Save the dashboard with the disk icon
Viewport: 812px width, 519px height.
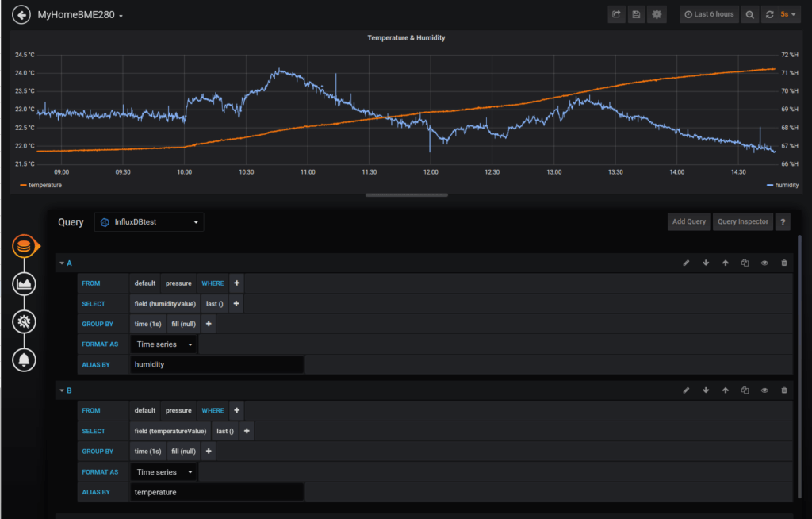click(637, 14)
